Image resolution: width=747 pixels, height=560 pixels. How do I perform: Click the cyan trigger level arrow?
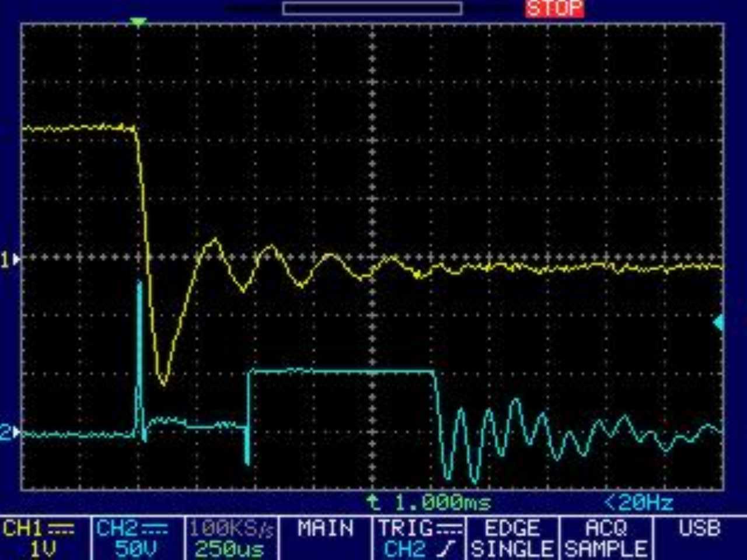(x=718, y=322)
